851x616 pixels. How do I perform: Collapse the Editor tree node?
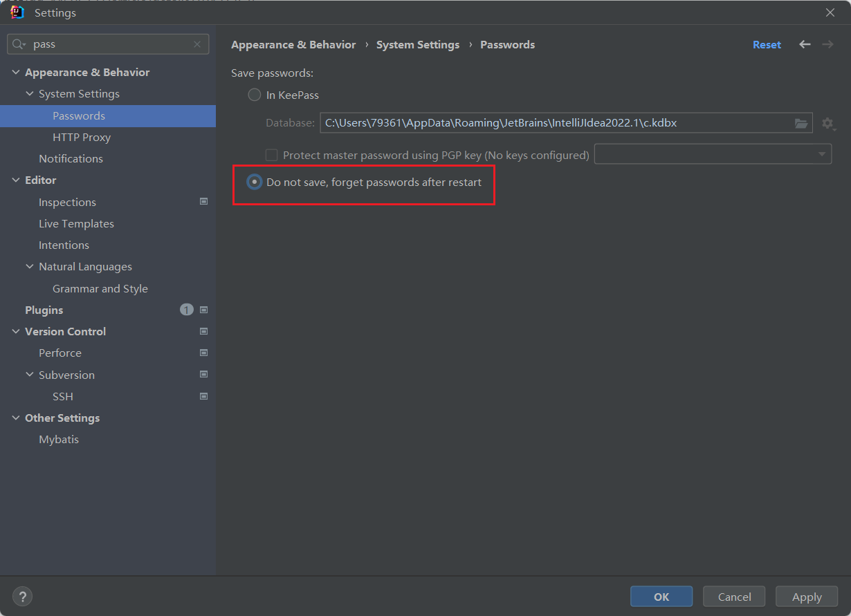click(16, 180)
